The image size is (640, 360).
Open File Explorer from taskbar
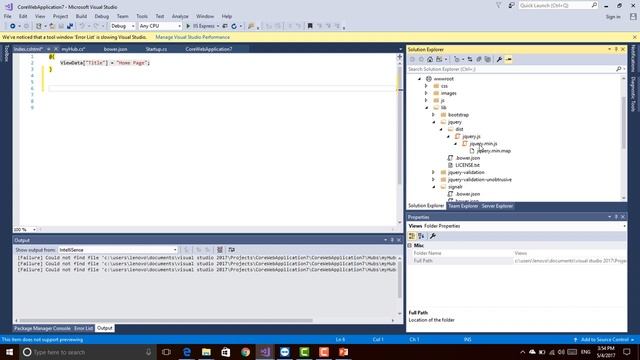point(206,352)
